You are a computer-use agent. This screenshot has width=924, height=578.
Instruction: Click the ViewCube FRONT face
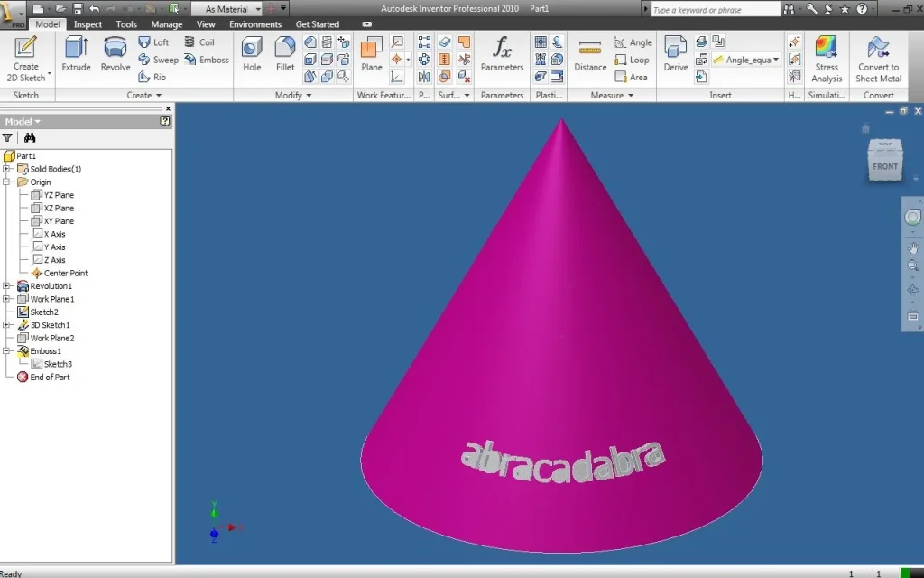coord(885,166)
